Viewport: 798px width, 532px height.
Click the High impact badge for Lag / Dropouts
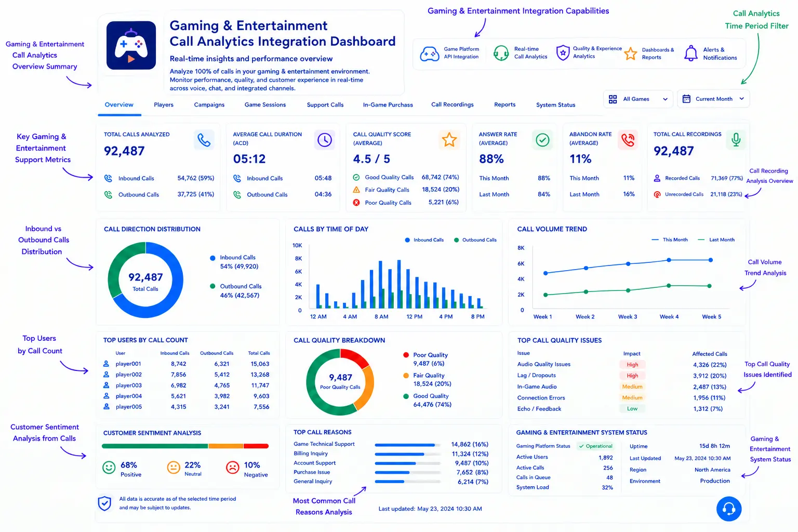click(632, 376)
